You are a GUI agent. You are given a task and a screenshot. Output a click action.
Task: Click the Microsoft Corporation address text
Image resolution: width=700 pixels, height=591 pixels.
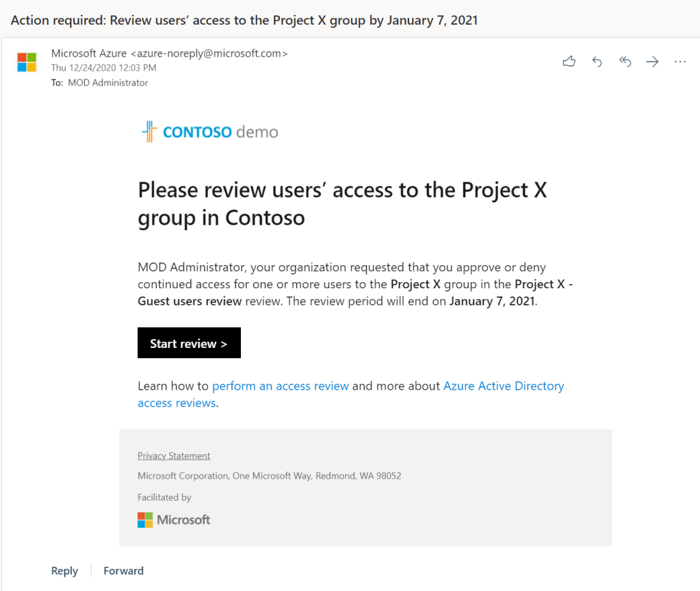coord(269,475)
